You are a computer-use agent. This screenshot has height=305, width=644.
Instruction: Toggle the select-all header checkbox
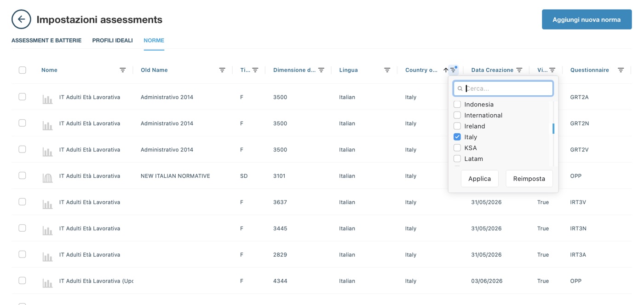pyautogui.click(x=23, y=70)
